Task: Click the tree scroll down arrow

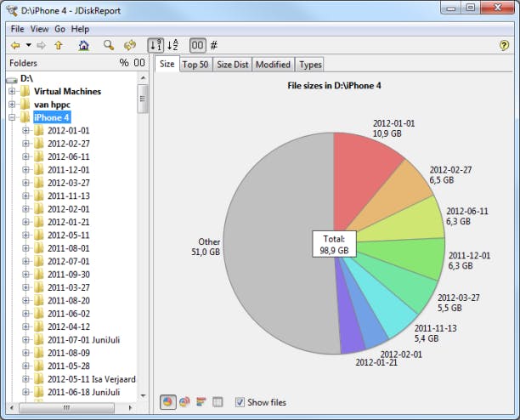Action: (x=143, y=395)
